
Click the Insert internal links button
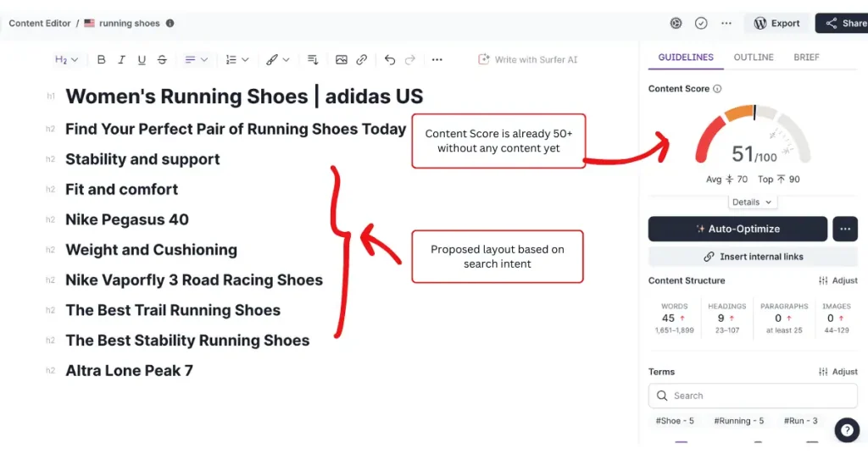(753, 257)
